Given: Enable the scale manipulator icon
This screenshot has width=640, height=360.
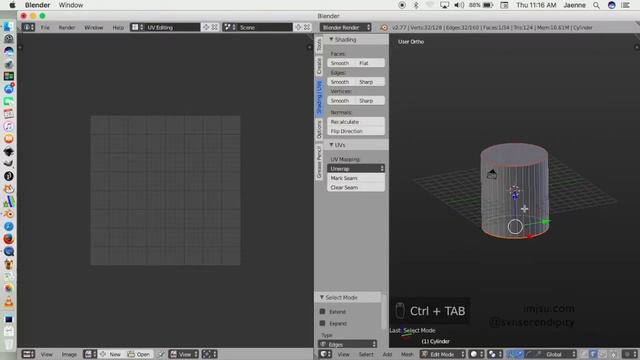Looking at the screenshot, I should click(538, 354).
